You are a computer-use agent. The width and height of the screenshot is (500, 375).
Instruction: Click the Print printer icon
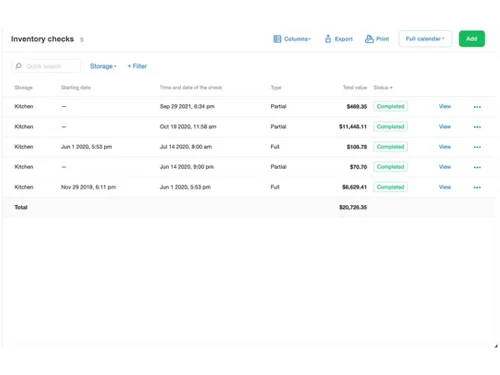click(x=369, y=39)
